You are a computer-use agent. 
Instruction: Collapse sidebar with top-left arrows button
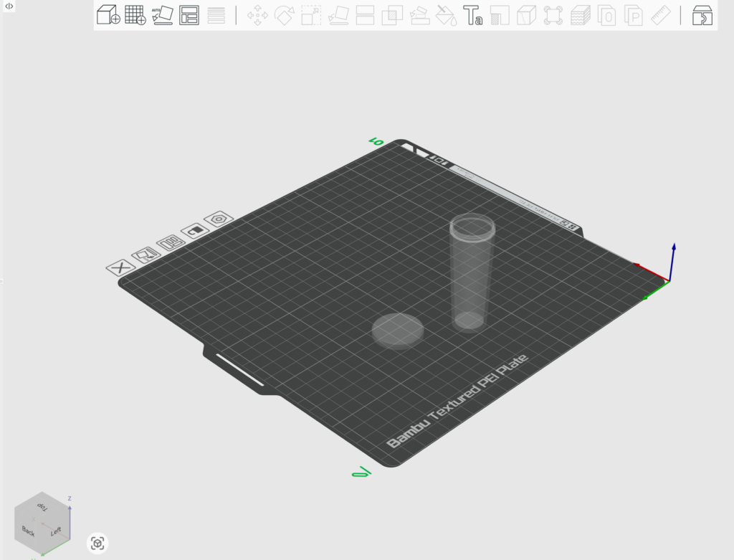click(x=9, y=6)
